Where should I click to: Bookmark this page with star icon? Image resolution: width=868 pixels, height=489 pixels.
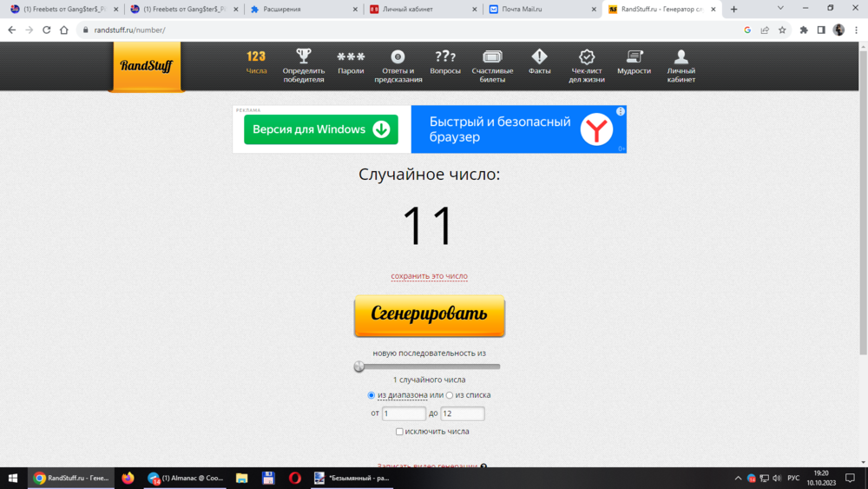(782, 30)
